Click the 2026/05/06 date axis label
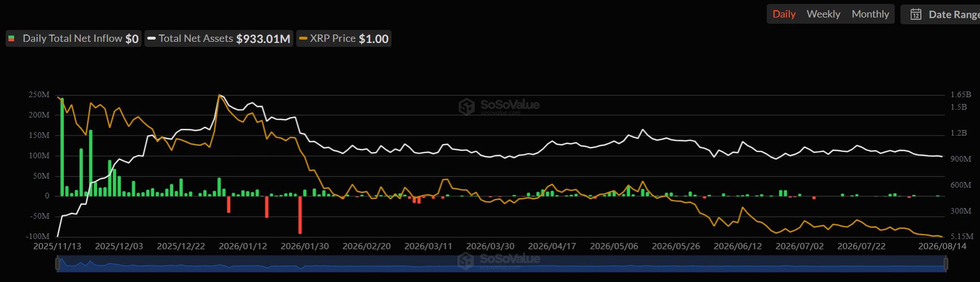Screen dimensions: 980x282 coord(614,246)
